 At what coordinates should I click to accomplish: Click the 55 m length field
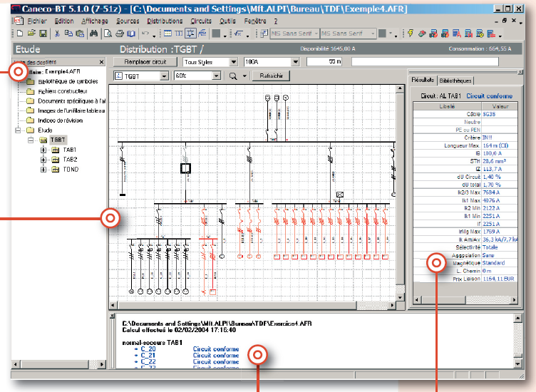click(x=324, y=62)
